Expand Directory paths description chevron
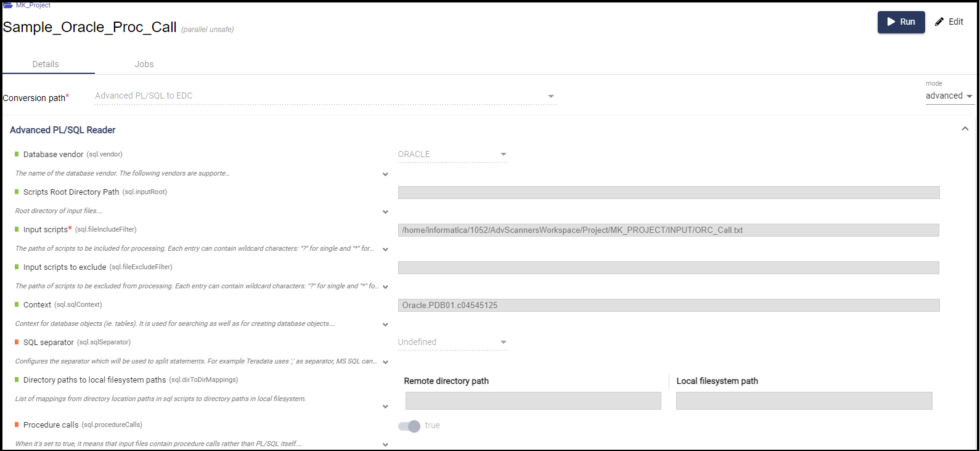 [385, 407]
